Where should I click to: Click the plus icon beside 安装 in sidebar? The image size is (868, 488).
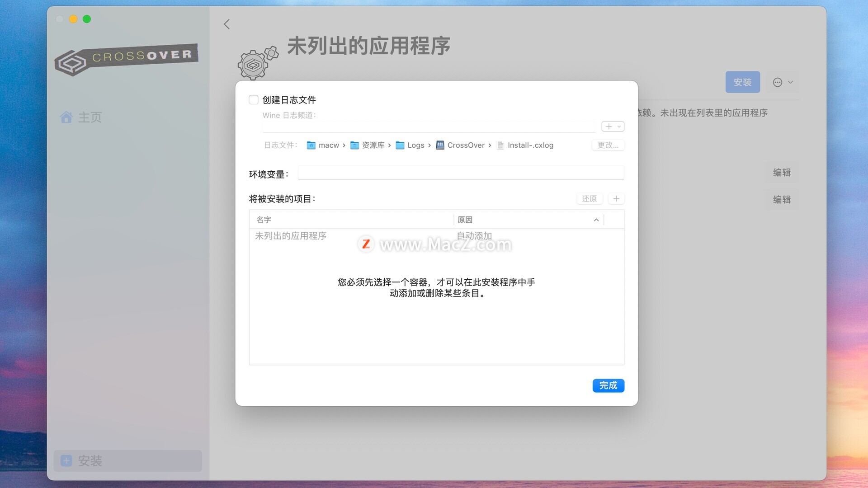coord(66,460)
